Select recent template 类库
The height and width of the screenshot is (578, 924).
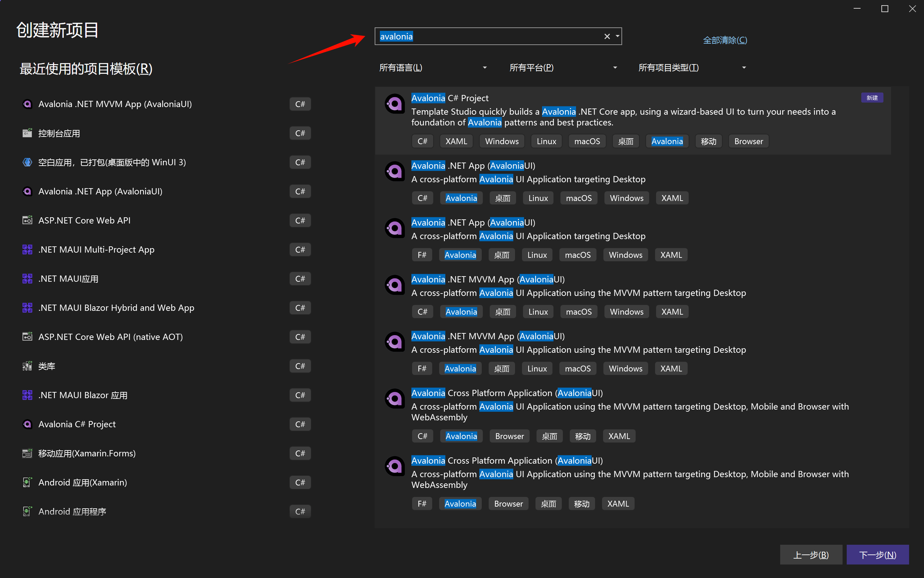166,366
